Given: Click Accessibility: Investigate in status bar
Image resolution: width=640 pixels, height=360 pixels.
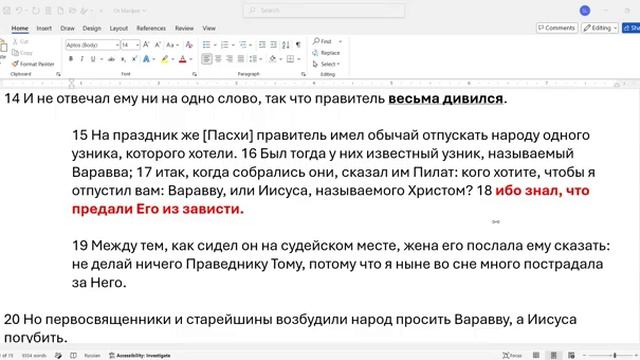Looking at the screenshot, I should 140,356.
